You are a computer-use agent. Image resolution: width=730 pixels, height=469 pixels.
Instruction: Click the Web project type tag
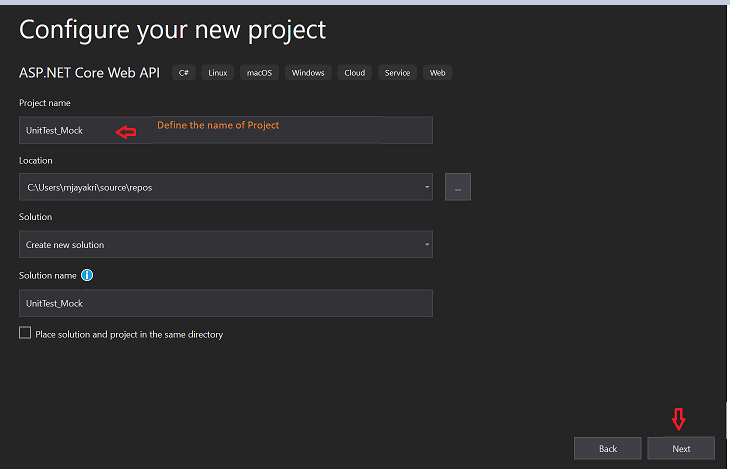click(x=437, y=73)
